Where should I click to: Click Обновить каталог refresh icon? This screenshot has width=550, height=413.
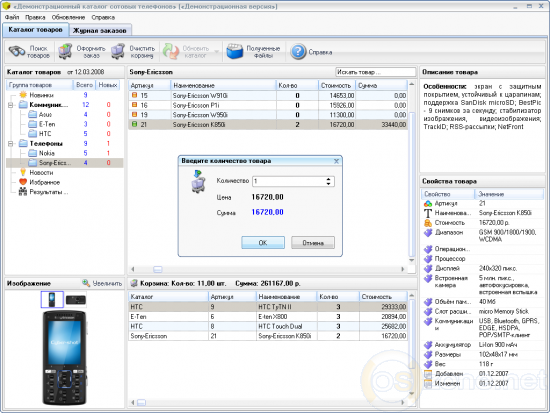171,52
